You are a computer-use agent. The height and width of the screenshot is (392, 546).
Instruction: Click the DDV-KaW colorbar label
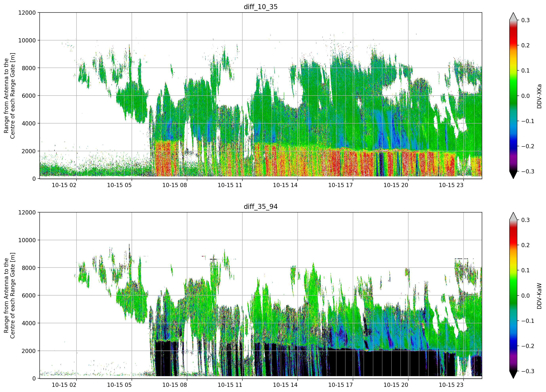[x=539, y=296]
